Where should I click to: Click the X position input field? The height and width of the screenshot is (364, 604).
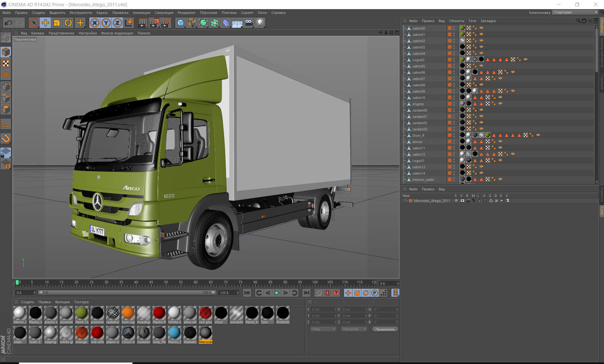coord(323,309)
